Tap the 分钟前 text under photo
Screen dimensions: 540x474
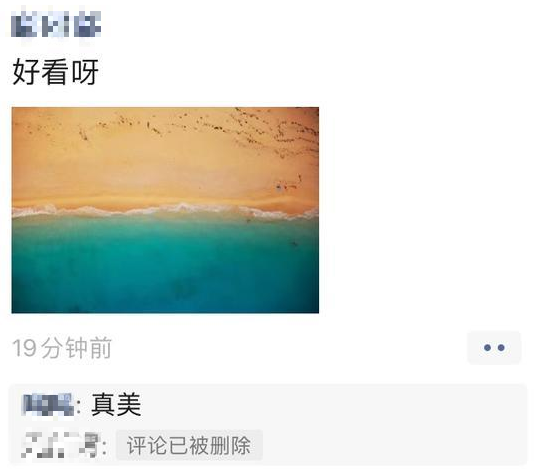(76, 348)
